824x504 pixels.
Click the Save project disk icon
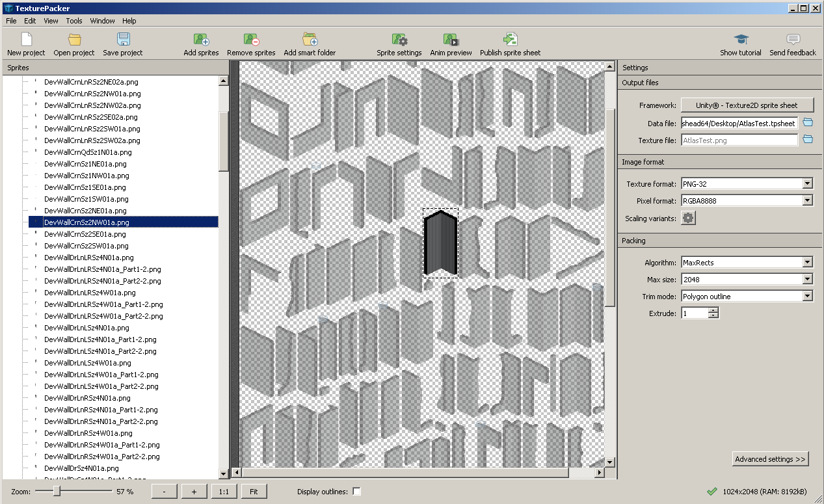[x=123, y=40]
